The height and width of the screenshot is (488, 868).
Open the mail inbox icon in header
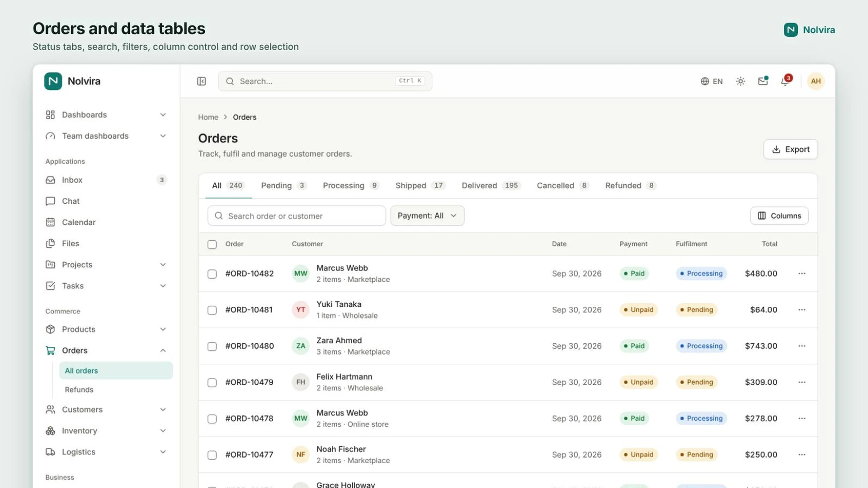(763, 81)
